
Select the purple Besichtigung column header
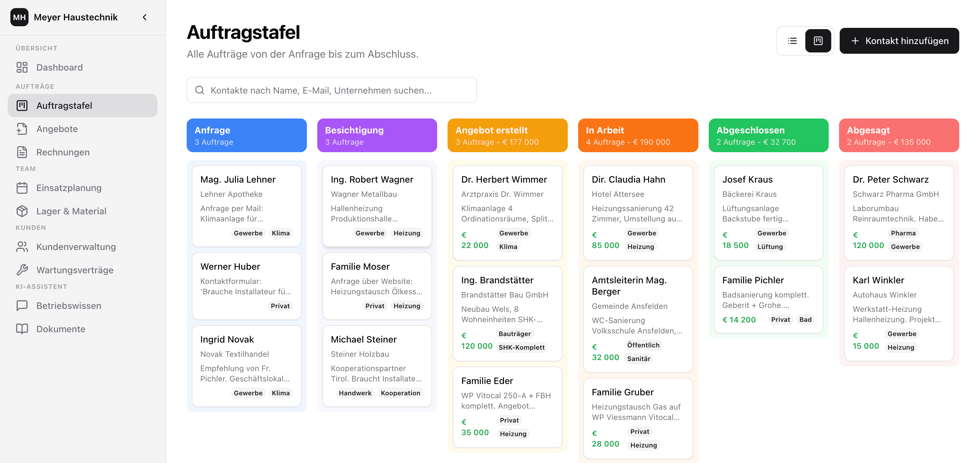coord(377,135)
